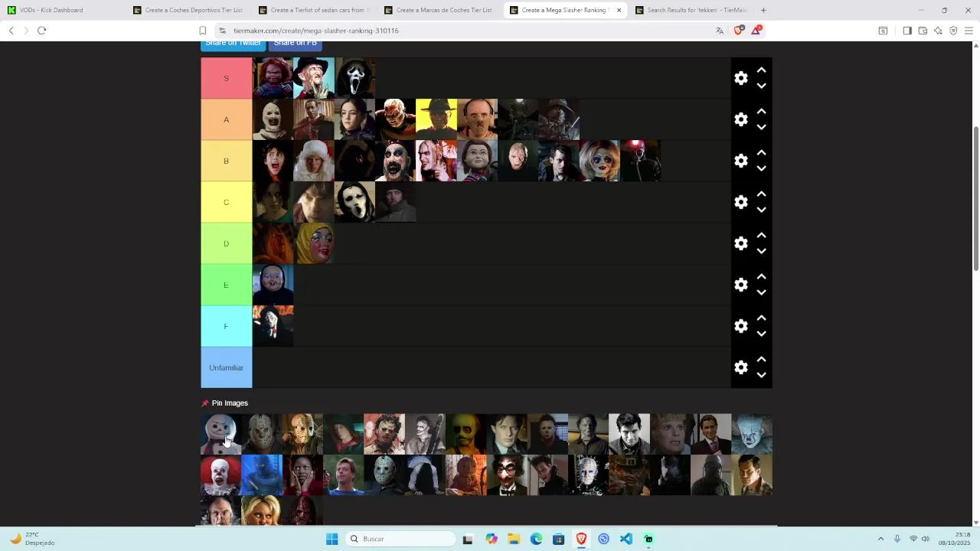Image resolution: width=980 pixels, height=551 pixels.
Task: Move Unfamiliar row up arrow
Action: click(x=762, y=359)
